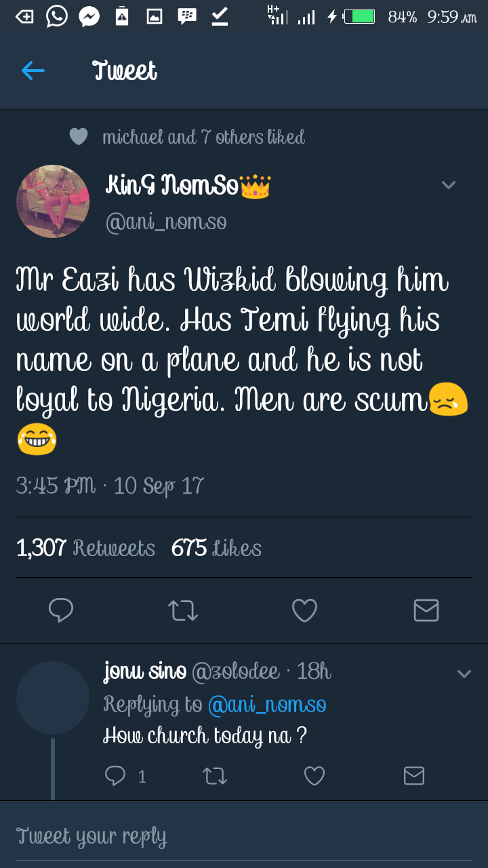Tap the back arrow in Tweet header
Image resolution: width=488 pixels, height=868 pixels.
(33, 71)
